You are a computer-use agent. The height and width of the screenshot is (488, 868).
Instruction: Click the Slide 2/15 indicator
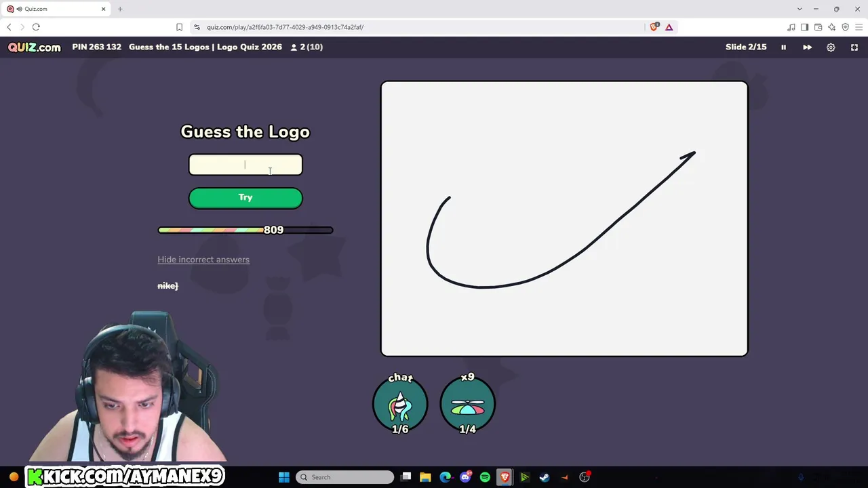[746, 47]
